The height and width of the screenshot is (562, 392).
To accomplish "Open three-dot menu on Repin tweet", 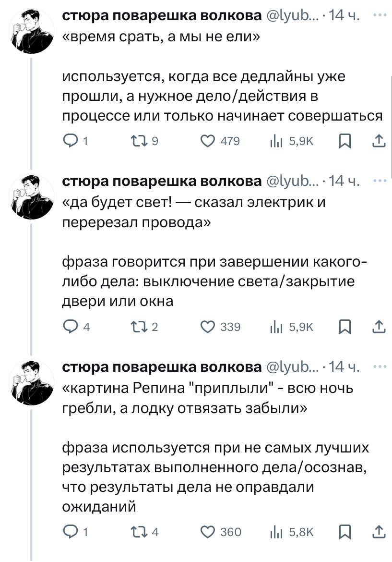I will (381, 367).
